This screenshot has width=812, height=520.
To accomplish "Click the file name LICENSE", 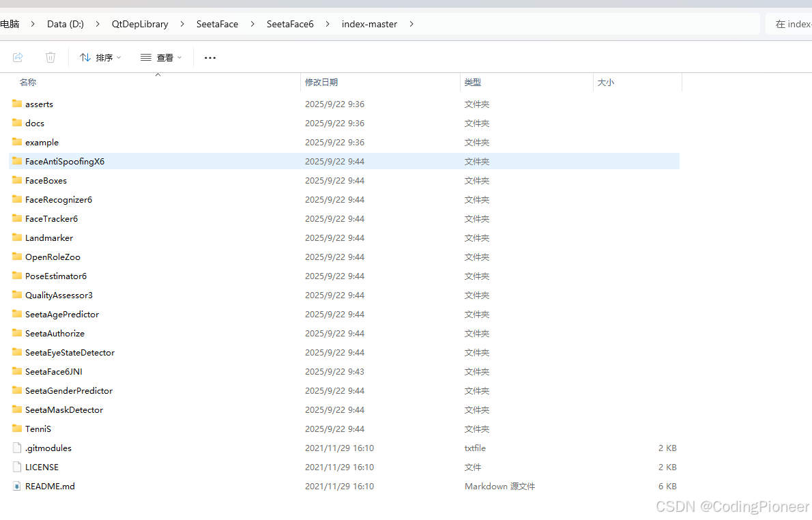I will [x=42, y=467].
